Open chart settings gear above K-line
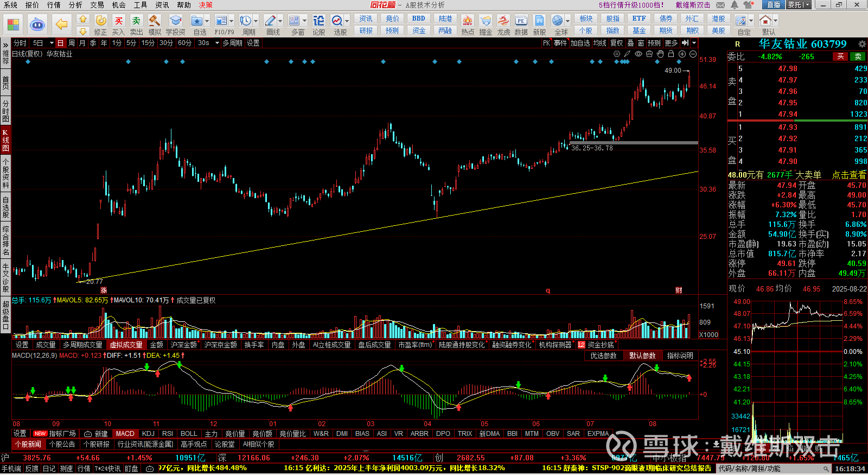 click(617, 54)
